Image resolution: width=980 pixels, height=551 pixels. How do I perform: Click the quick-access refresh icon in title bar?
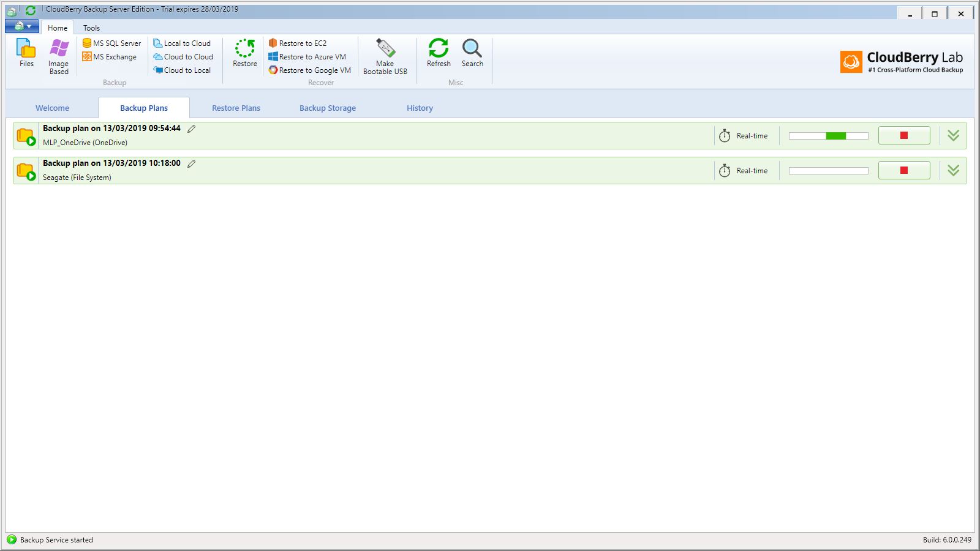[x=30, y=10]
